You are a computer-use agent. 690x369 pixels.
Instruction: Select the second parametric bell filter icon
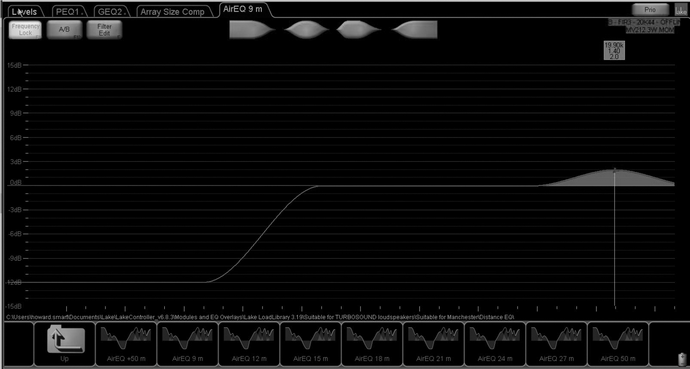359,29
